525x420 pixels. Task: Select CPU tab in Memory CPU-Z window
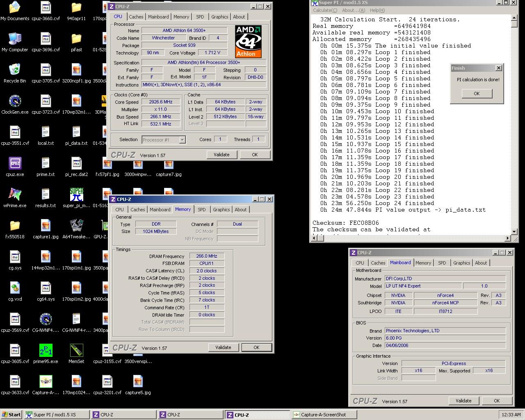click(x=120, y=210)
